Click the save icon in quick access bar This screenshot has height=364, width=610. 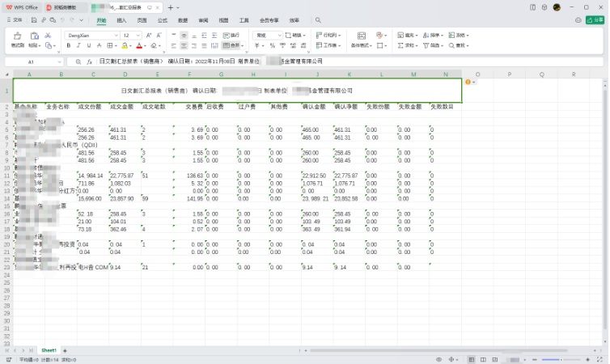click(34, 20)
